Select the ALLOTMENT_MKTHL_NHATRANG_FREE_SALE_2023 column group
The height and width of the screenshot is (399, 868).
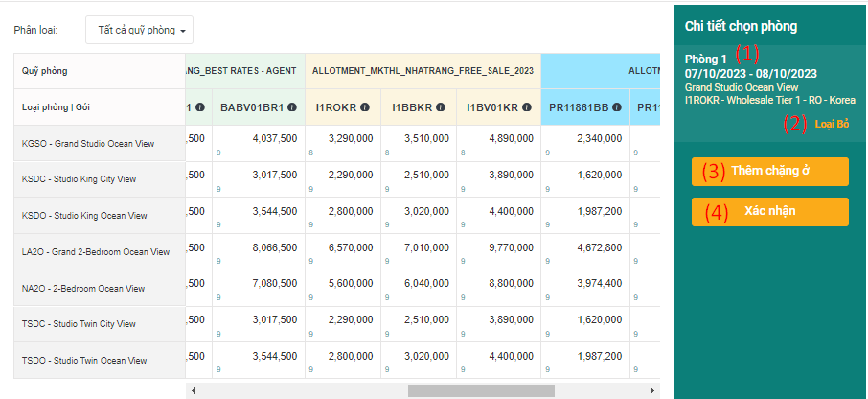click(423, 71)
